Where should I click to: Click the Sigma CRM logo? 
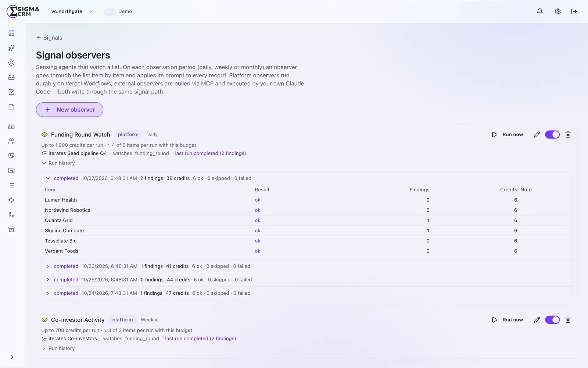coord(23,11)
